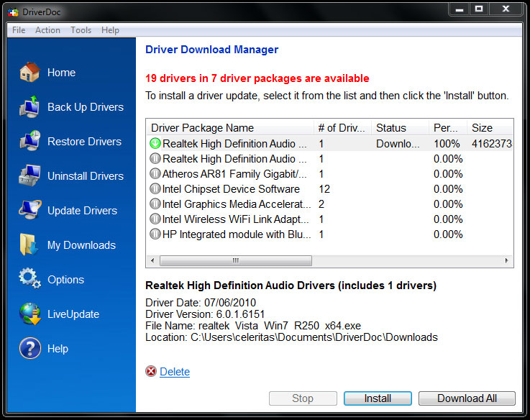The width and height of the screenshot is (530, 420).
Task: Click the Downlo... status cell
Action: (398, 144)
